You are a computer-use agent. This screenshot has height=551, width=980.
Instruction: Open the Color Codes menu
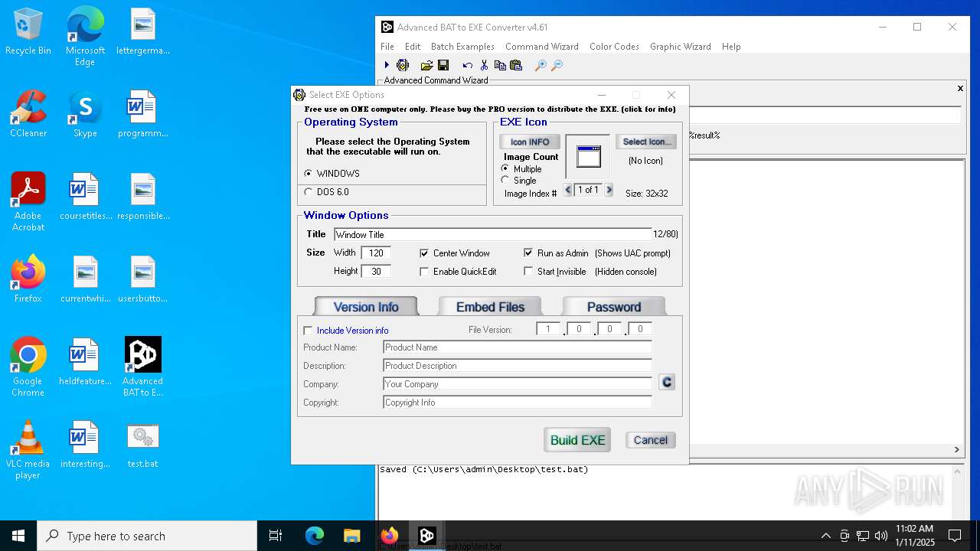(614, 47)
